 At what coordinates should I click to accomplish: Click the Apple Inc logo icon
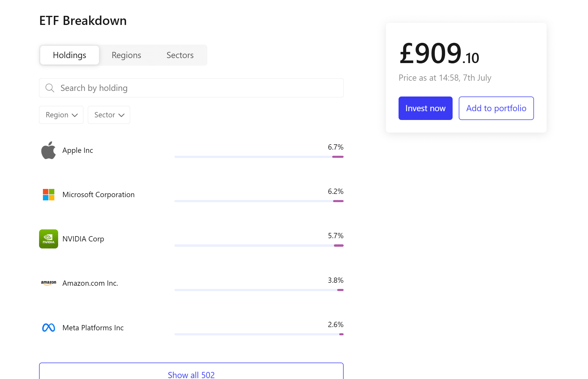pyautogui.click(x=48, y=150)
